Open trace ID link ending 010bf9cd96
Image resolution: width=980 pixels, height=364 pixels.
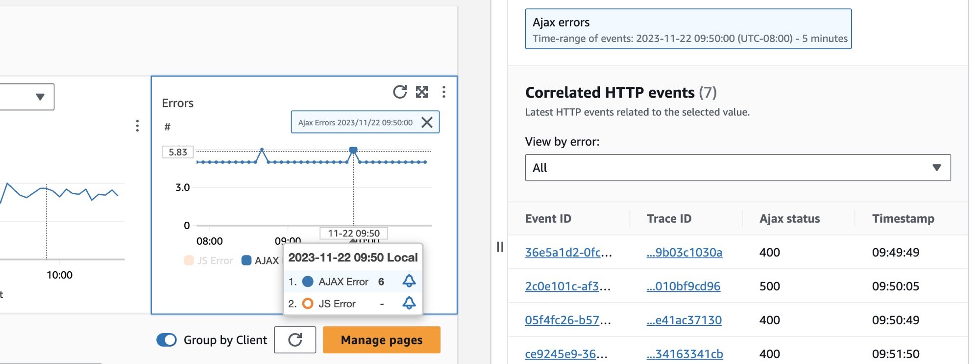coord(683,286)
